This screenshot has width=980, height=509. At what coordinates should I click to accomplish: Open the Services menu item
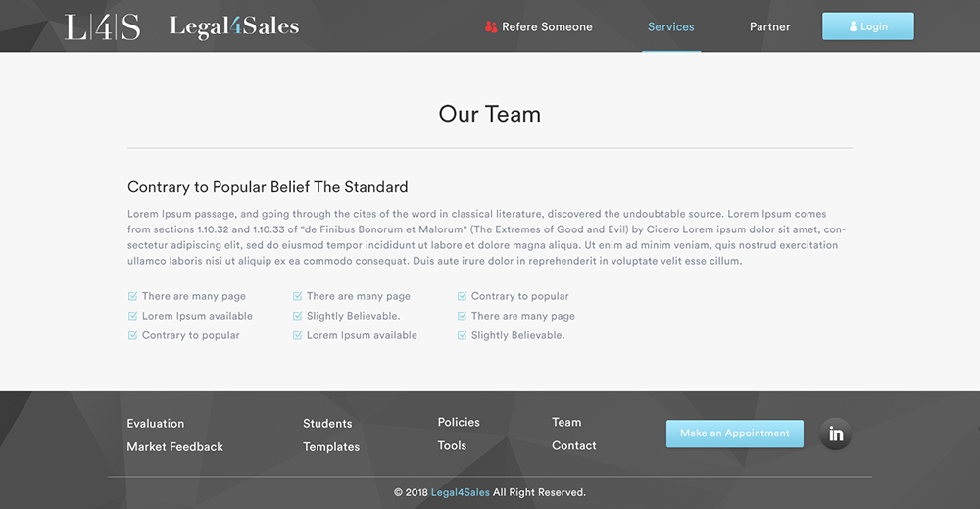coord(671,27)
